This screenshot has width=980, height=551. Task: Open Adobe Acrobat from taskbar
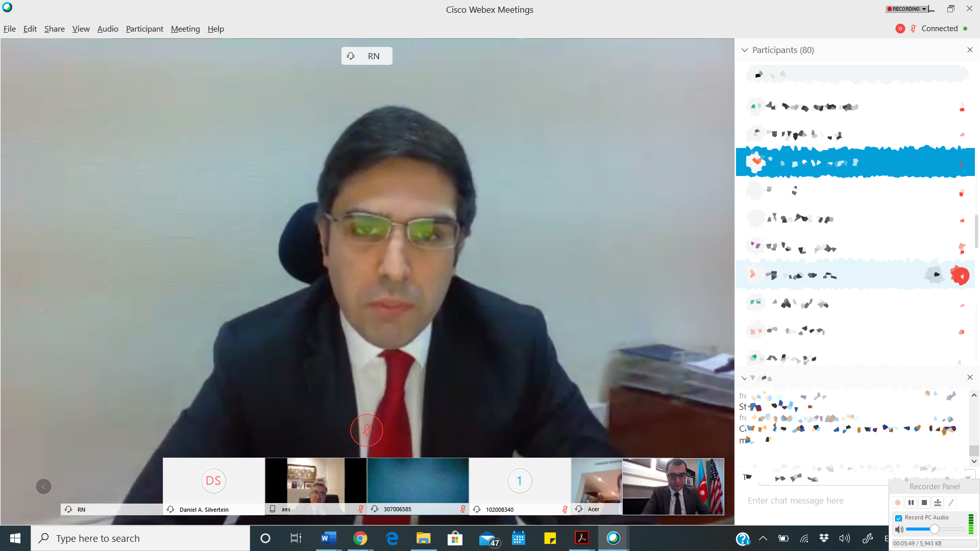pos(582,538)
